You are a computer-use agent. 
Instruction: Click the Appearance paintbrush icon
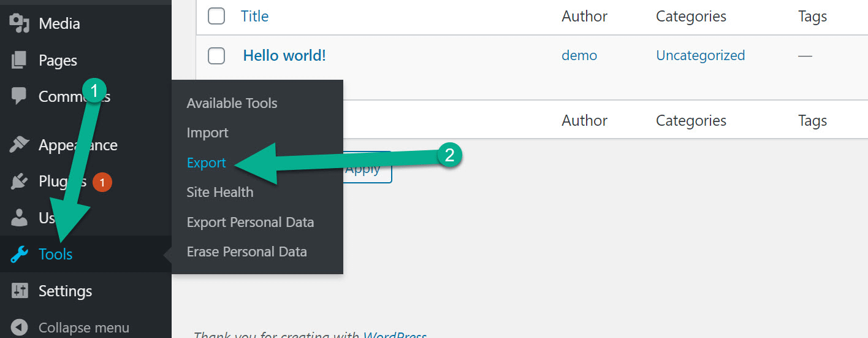coord(20,145)
